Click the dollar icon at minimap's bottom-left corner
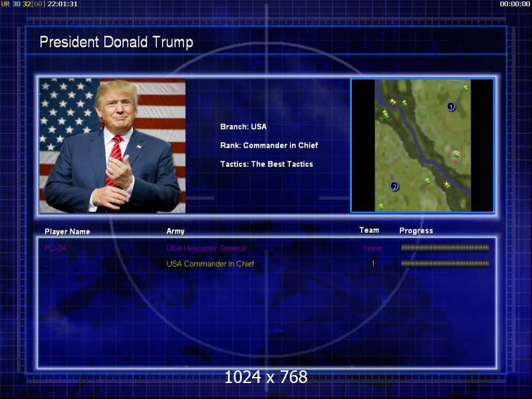Viewport: 532px width, 399px height. [x=381, y=206]
